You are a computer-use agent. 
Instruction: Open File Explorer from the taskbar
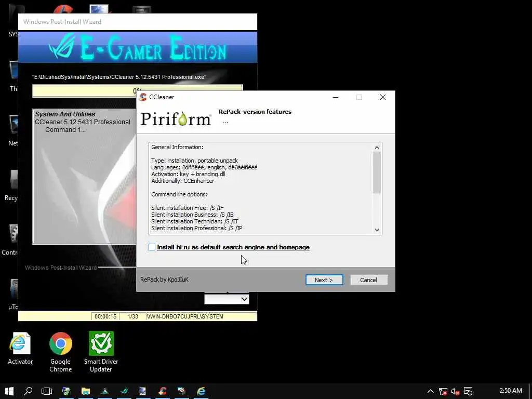pos(86,391)
